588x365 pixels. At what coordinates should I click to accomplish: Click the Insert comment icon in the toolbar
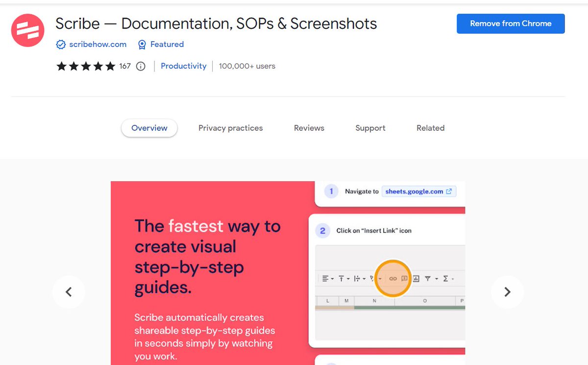point(404,278)
